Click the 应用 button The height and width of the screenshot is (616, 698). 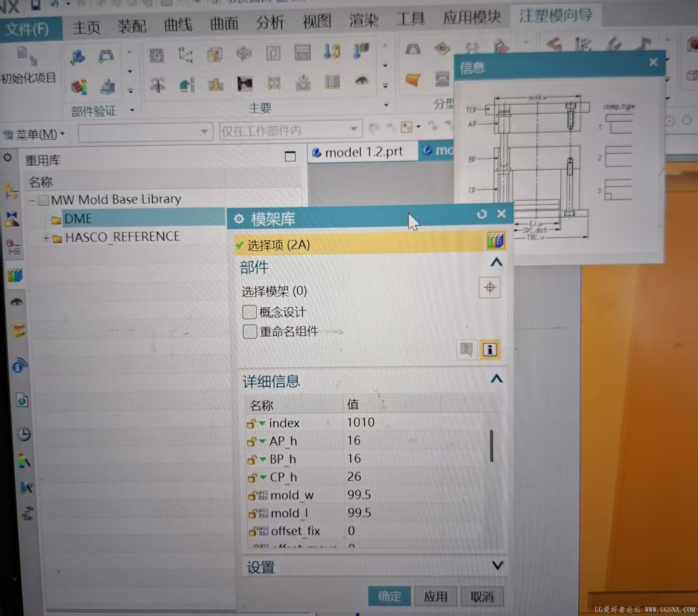tap(435, 596)
